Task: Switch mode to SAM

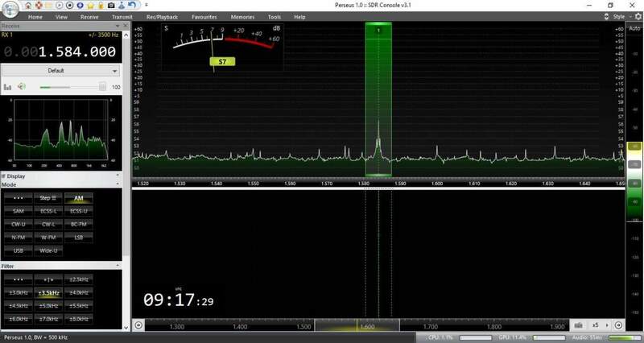Action: coord(19,211)
